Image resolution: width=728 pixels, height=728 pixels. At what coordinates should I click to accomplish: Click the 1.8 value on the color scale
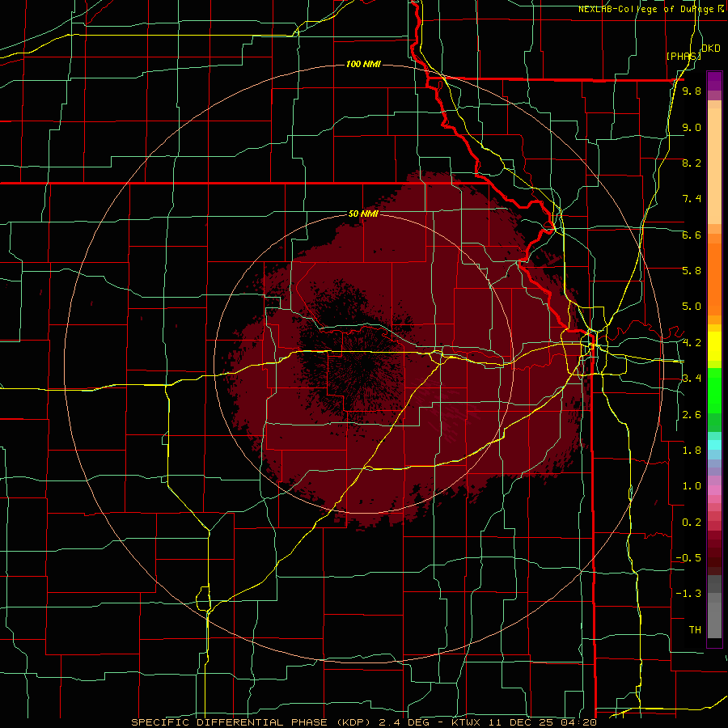(x=692, y=450)
